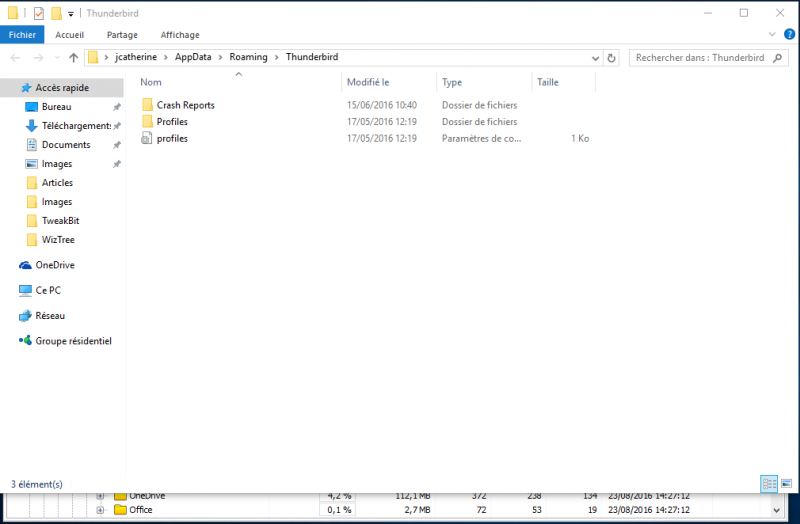Switch to large icons view layout
The height and width of the screenshot is (524, 800).
(786, 484)
